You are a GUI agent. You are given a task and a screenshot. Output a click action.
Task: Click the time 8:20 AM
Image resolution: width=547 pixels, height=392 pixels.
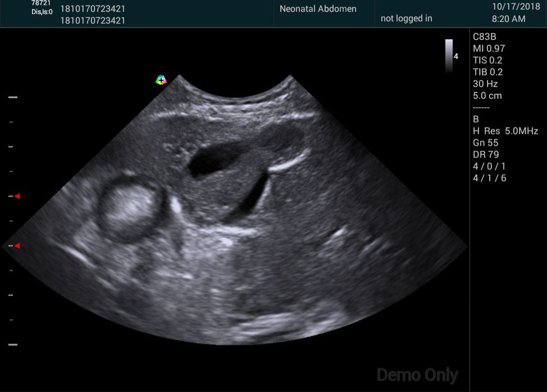click(509, 19)
